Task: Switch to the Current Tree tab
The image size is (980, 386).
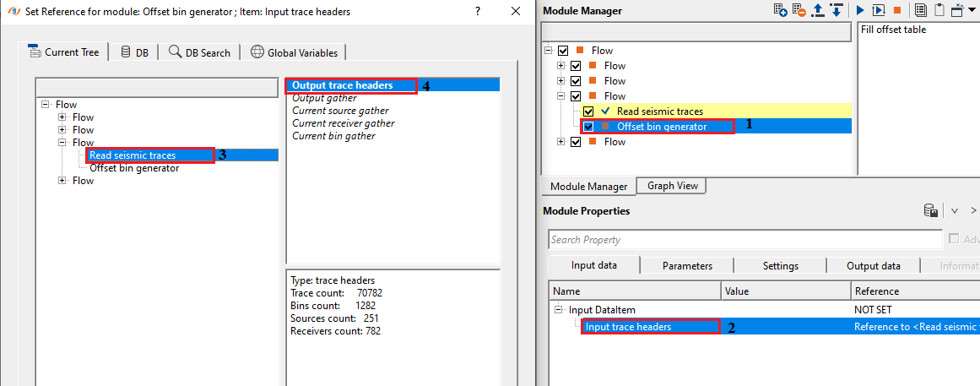Action: click(63, 52)
